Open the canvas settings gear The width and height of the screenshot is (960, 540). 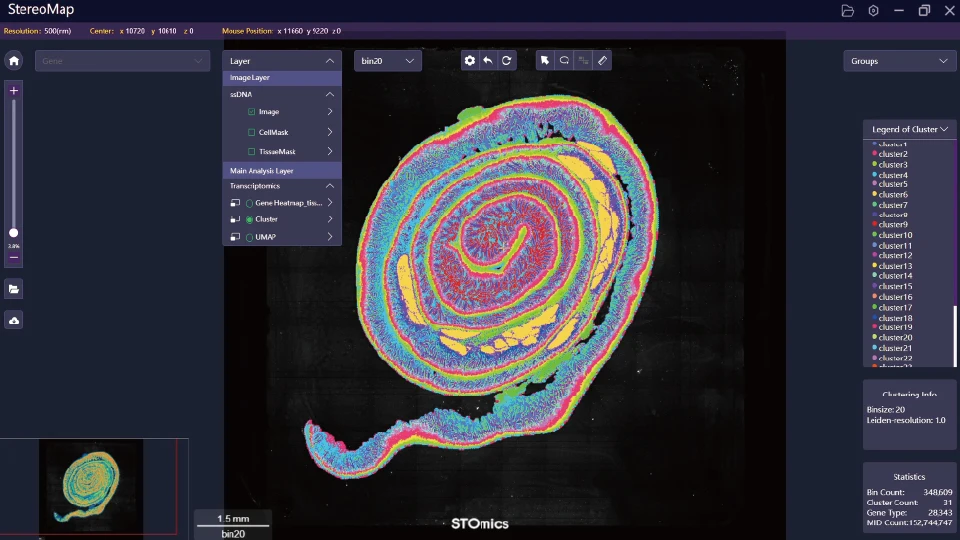point(470,61)
